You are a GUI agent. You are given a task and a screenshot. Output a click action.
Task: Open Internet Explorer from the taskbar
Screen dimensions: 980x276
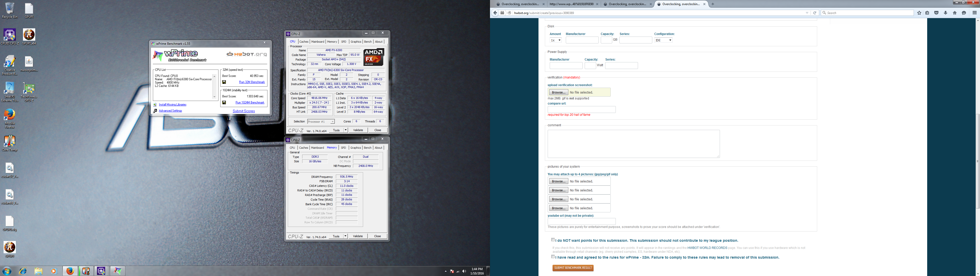tap(23, 271)
